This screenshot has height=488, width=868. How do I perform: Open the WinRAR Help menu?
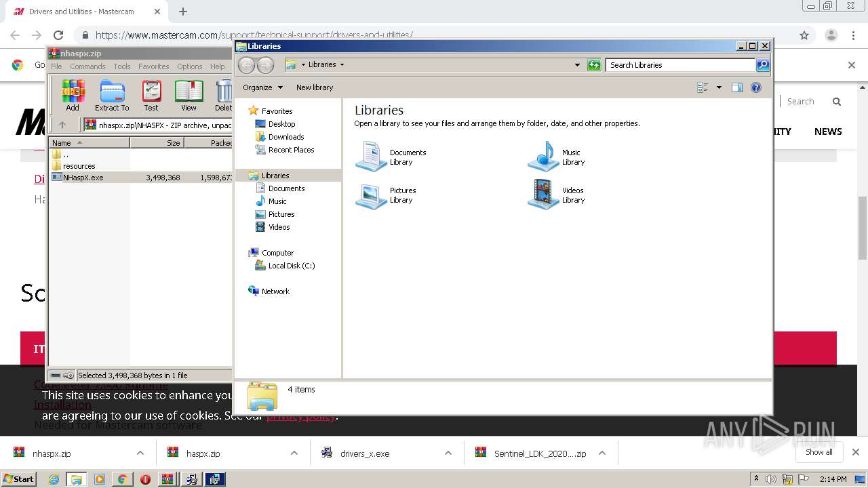tap(218, 66)
